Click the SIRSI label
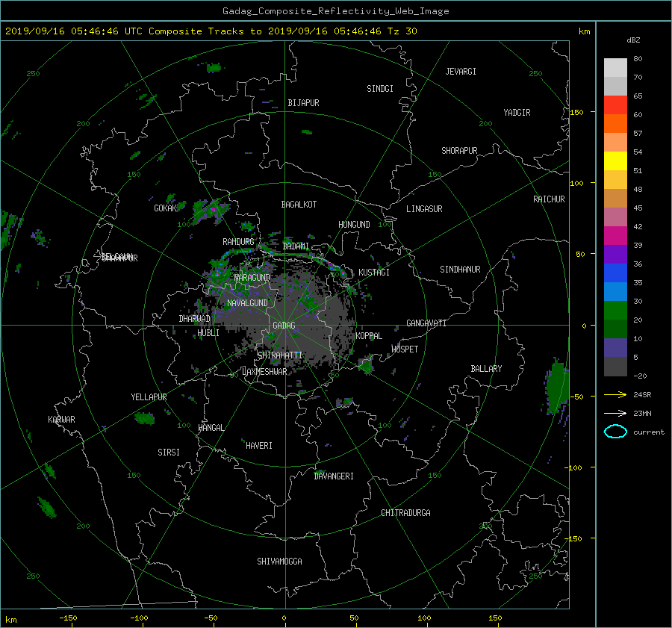Screen dimensions: 672x628 click(x=169, y=452)
